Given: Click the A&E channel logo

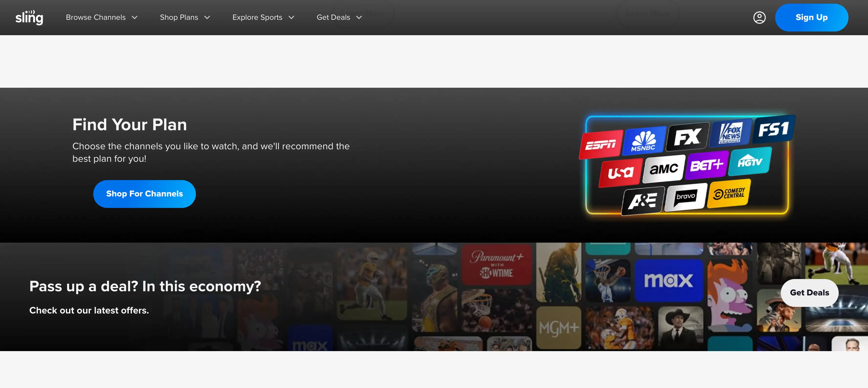Looking at the screenshot, I should (643, 201).
